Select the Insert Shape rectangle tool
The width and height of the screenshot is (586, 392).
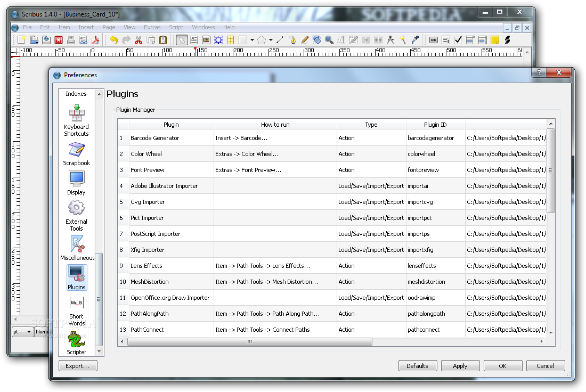click(243, 40)
